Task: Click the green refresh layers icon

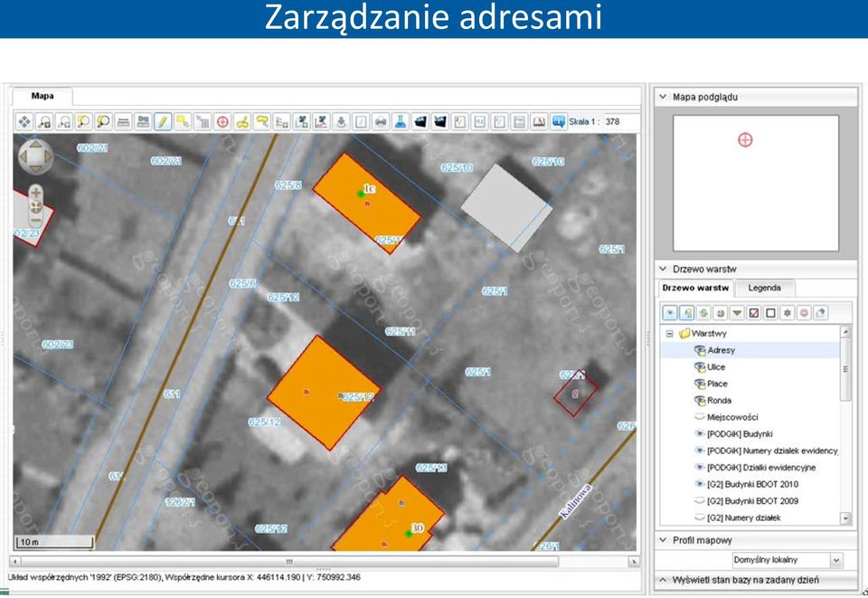Action: (703, 313)
